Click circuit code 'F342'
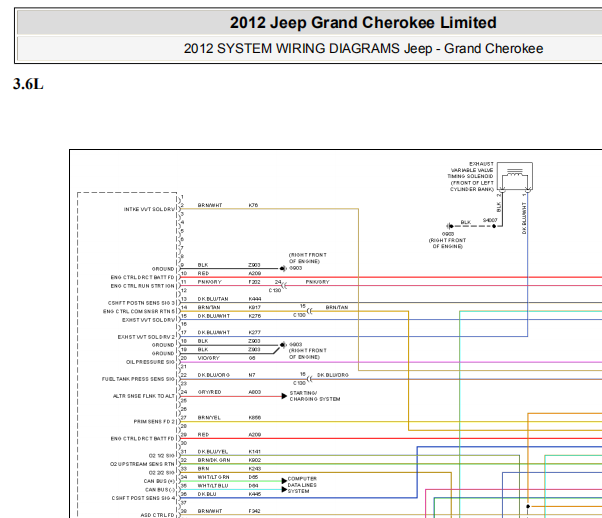Image resolution: width=602 pixels, height=518 pixels. 255,511
